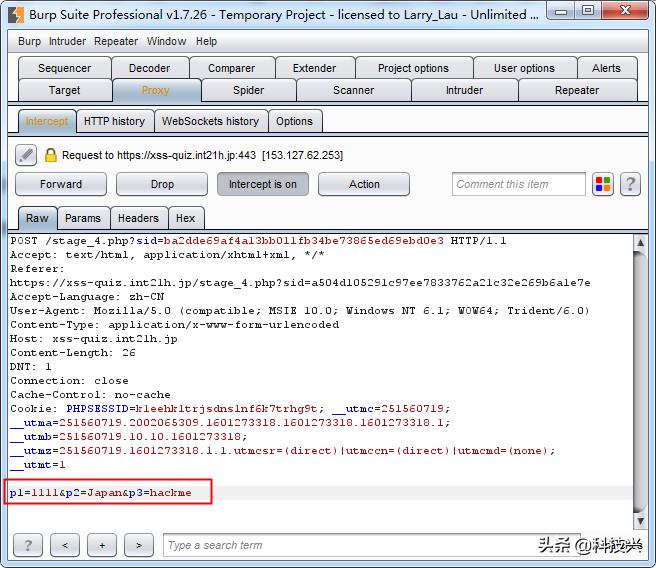Switch to the Hex view tab
656x568 pixels.
186,218
